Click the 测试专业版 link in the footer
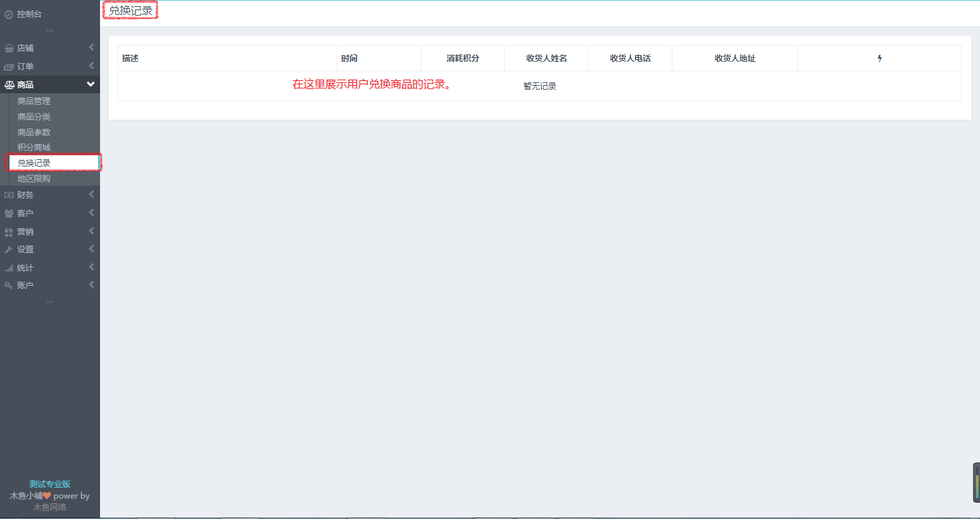Screen dimensions: 980x519 pos(50,484)
